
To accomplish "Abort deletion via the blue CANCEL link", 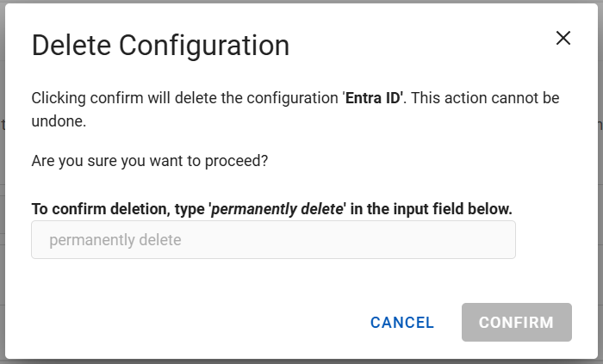I will click(x=402, y=323).
